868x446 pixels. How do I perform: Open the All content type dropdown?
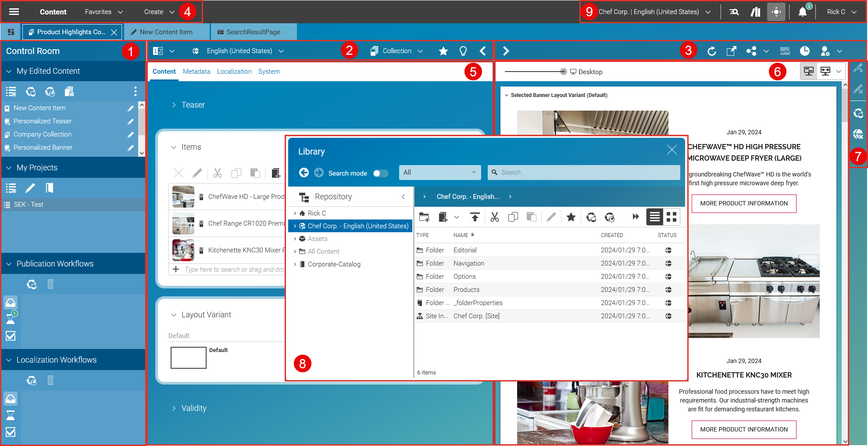coord(439,173)
